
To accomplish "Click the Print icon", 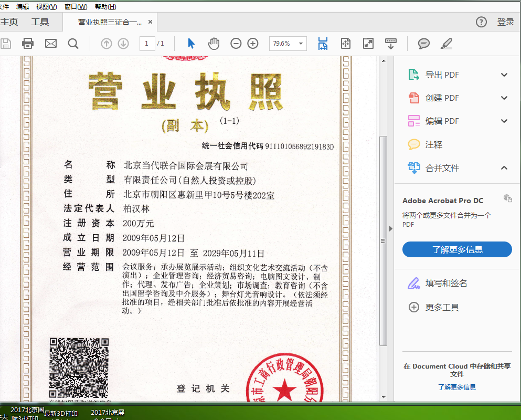I will pos(27,44).
